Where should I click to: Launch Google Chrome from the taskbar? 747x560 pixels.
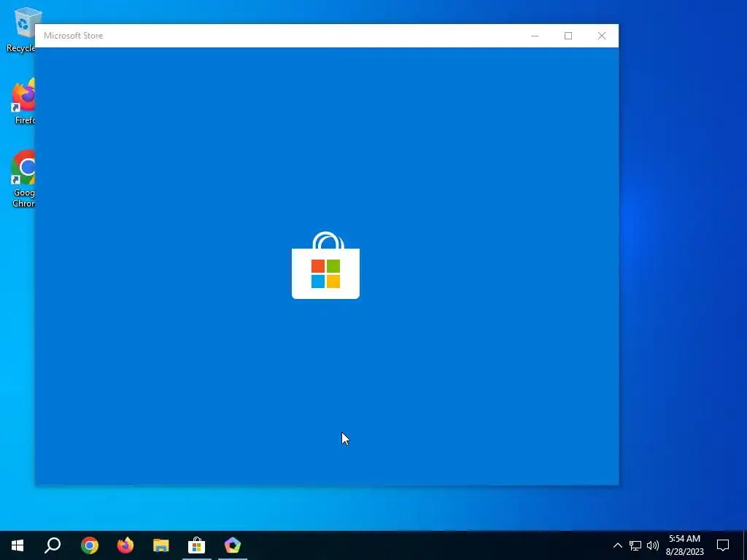[x=90, y=545]
